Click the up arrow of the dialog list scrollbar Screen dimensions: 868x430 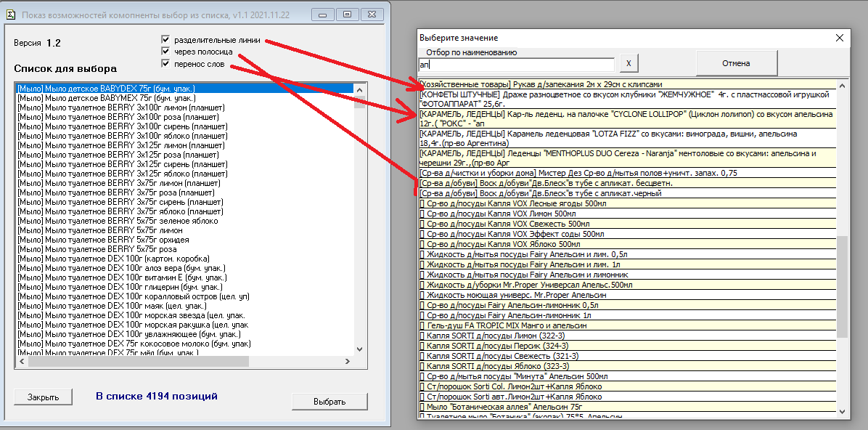843,86
